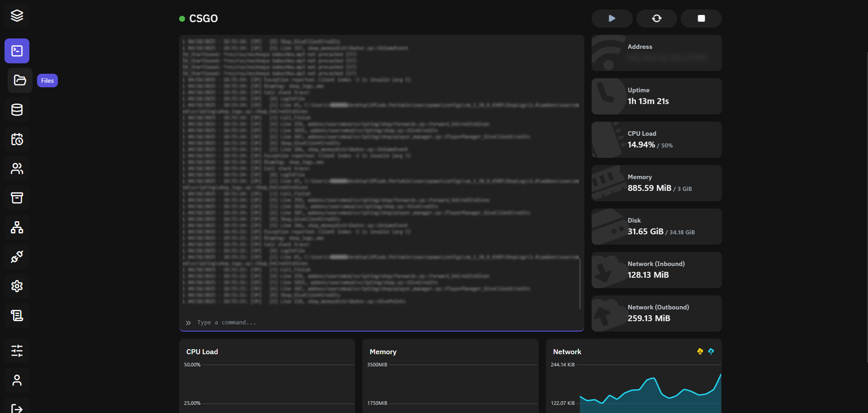Open the admin sliders icon in sidebar
The width and height of the screenshot is (868, 413).
[x=17, y=351]
